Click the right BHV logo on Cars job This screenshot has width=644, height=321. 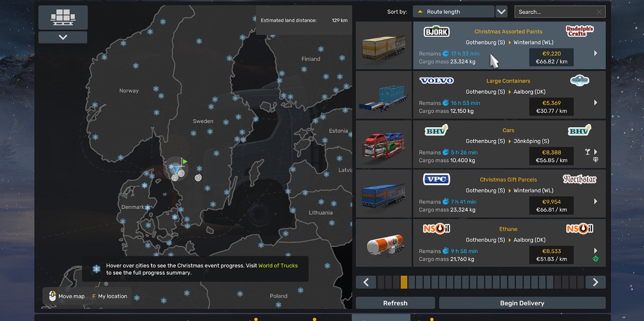tap(580, 130)
